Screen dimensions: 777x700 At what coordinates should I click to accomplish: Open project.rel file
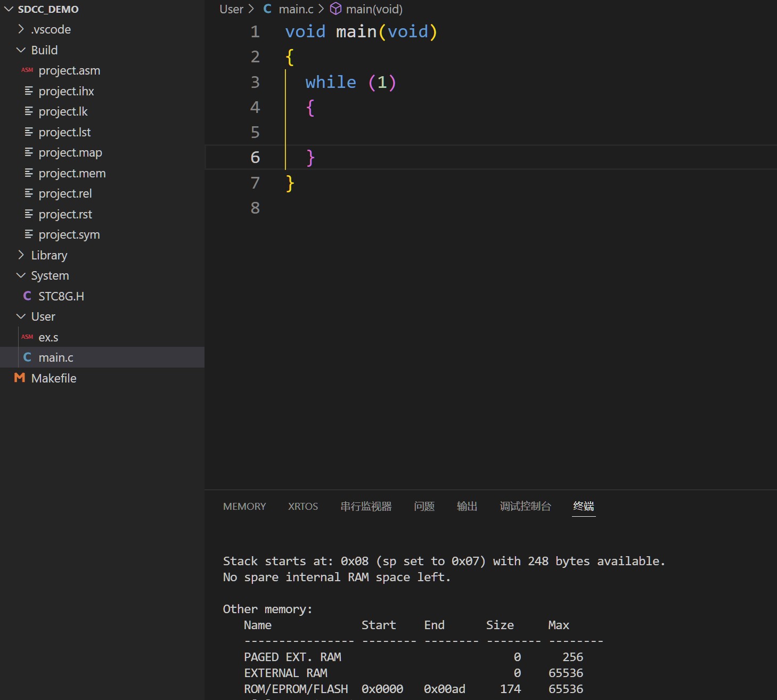[x=65, y=193]
